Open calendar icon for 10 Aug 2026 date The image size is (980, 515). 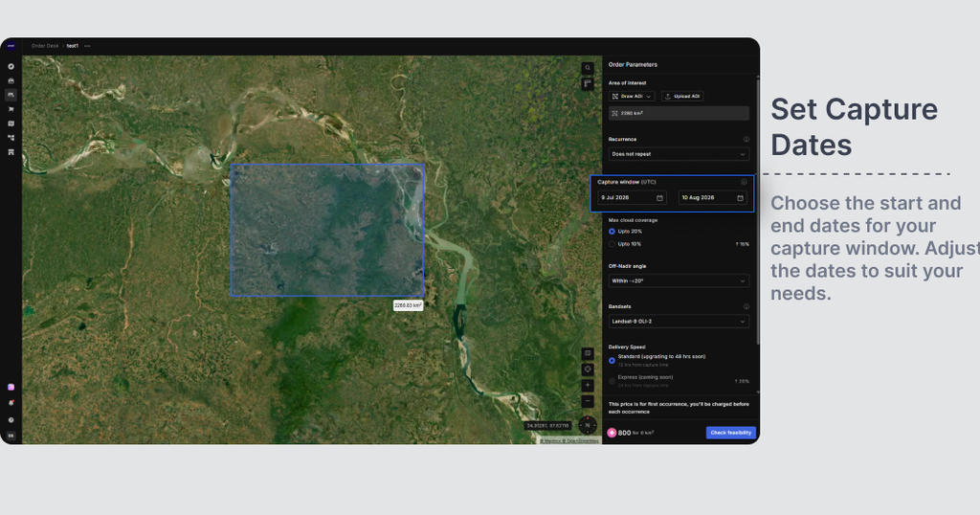point(740,198)
